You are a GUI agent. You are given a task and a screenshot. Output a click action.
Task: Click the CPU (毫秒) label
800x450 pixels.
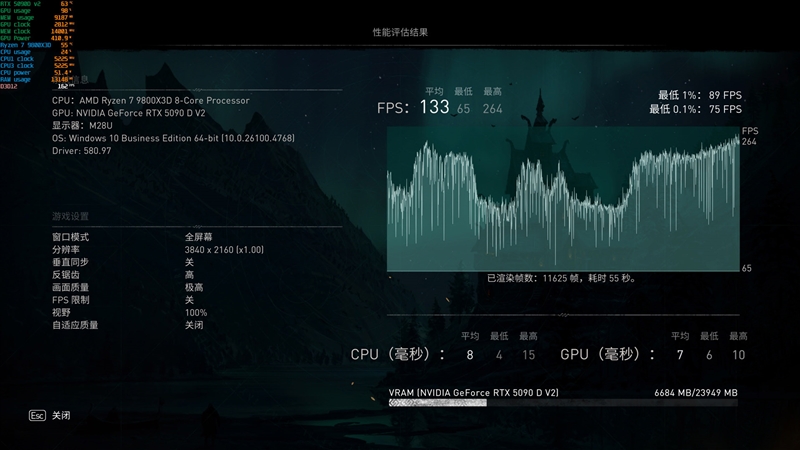pyautogui.click(x=397, y=354)
